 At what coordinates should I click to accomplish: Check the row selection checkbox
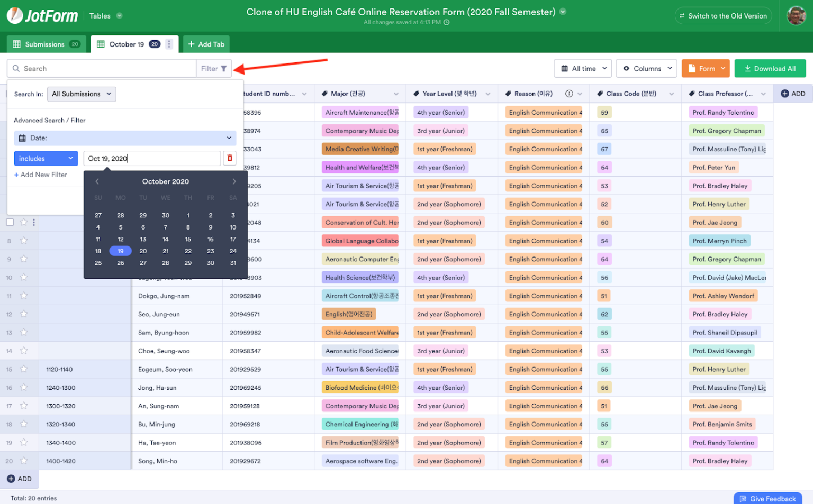(x=10, y=222)
